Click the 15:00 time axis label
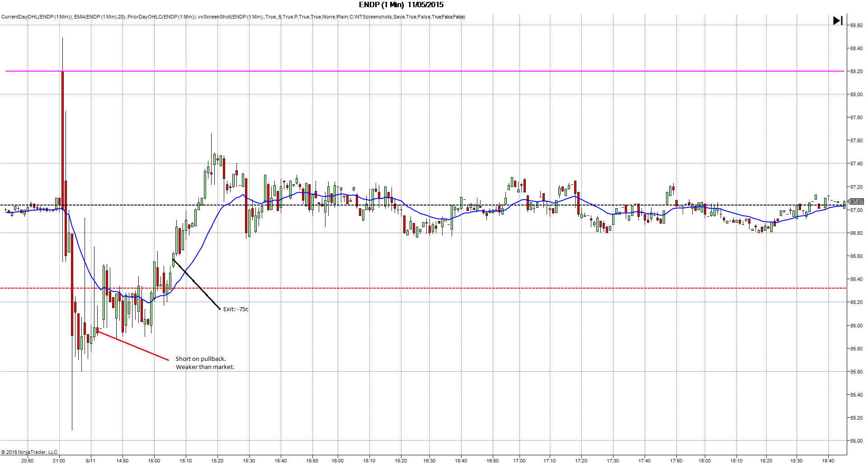This screenshot has width=868, height=467. pos(154,461)
